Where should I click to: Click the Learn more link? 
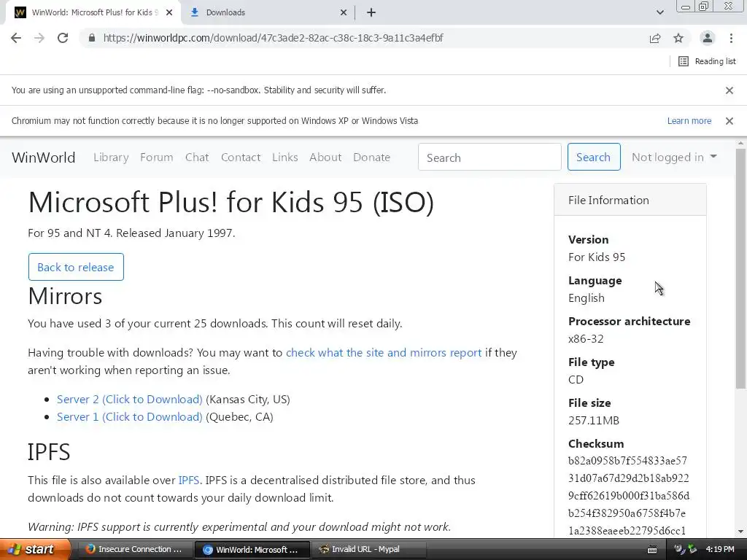click(689, 121)
